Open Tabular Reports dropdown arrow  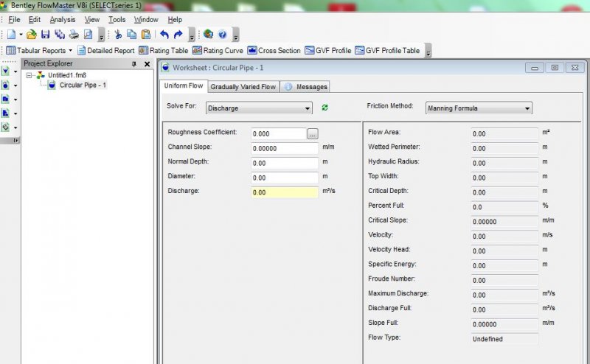(70, 50)
